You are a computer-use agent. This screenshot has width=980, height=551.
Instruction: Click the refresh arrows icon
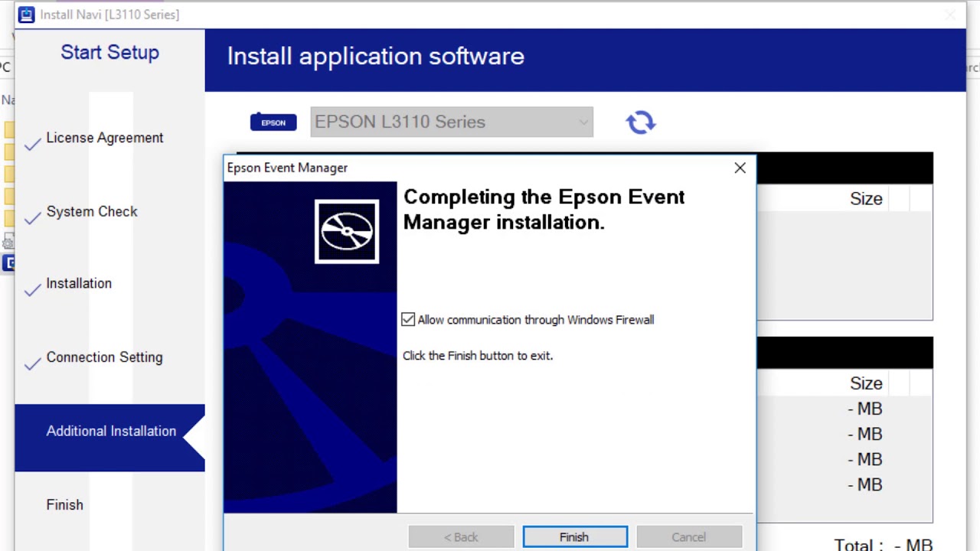tap(641, 122)
